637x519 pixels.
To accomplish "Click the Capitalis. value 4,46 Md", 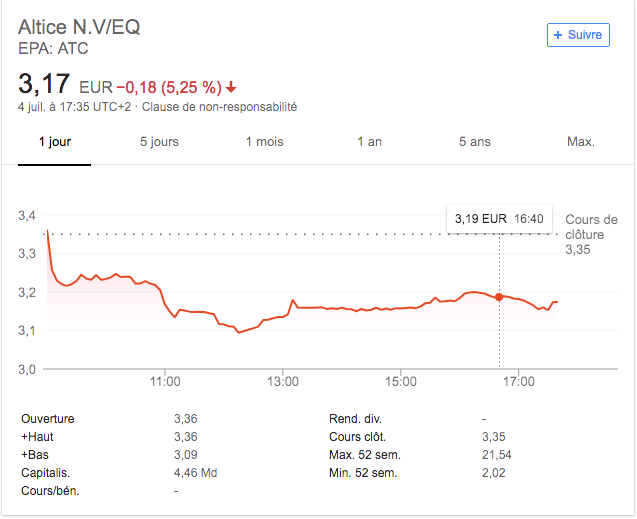I will [195, 473].
